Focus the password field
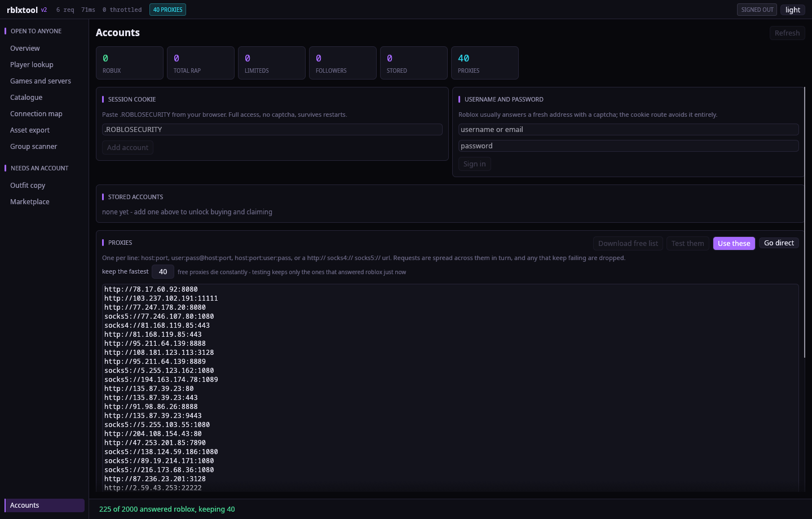Image resolution: width=812 pixels, height=519 pixels. (x=629, y=146)
